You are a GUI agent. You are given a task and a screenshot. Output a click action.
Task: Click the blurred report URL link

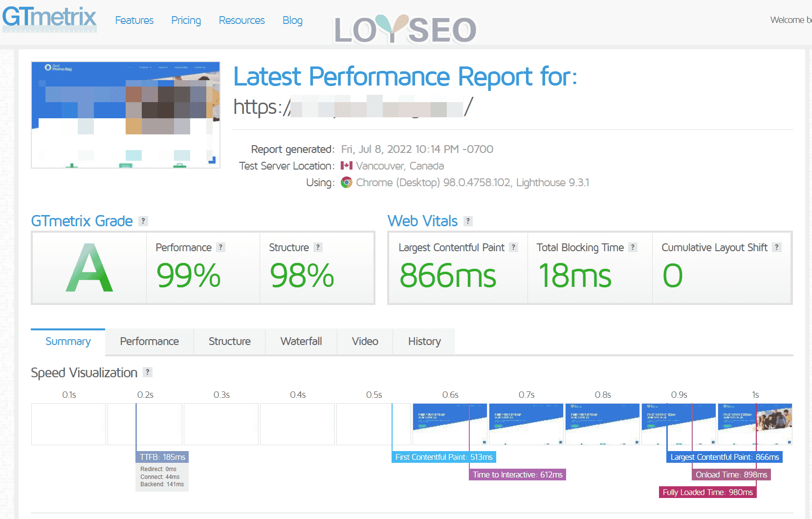pyautogui.click(x=353, y=107)
